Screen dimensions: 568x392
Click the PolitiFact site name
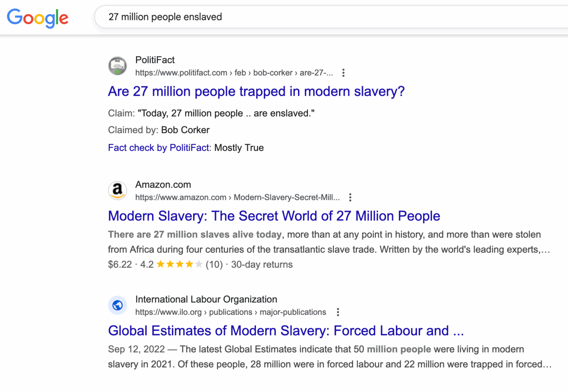(x=155, y=60)
